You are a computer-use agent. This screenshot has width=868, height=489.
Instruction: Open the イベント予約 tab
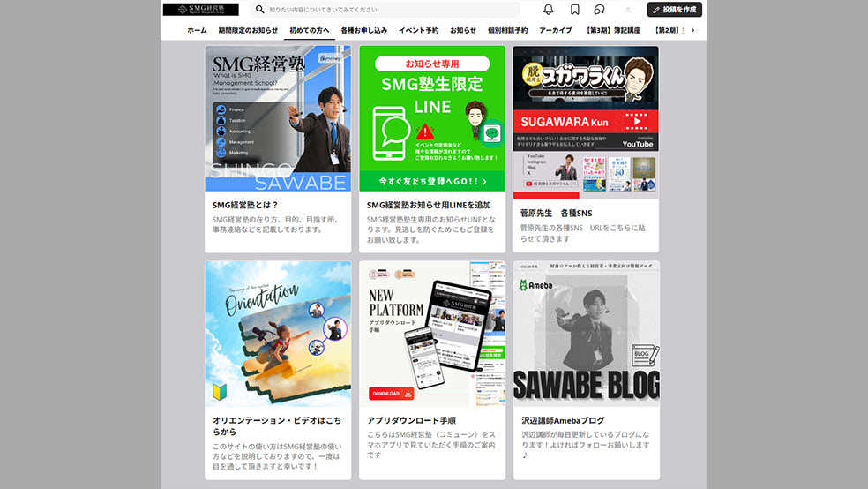[x=418, y=30]
